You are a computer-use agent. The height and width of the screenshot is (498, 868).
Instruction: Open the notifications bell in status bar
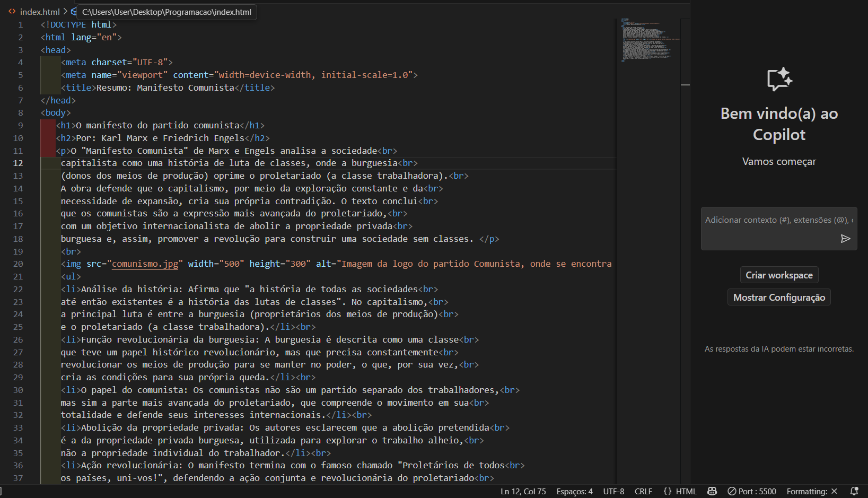click(x=854, y=492)
